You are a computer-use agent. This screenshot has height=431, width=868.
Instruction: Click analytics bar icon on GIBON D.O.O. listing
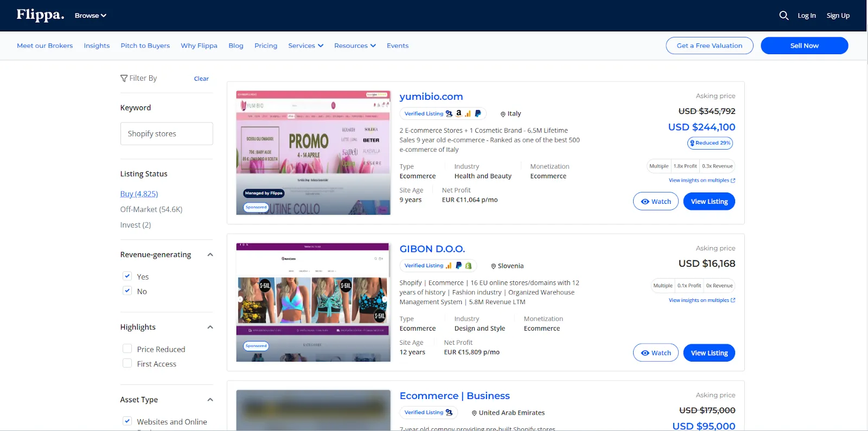449,266
